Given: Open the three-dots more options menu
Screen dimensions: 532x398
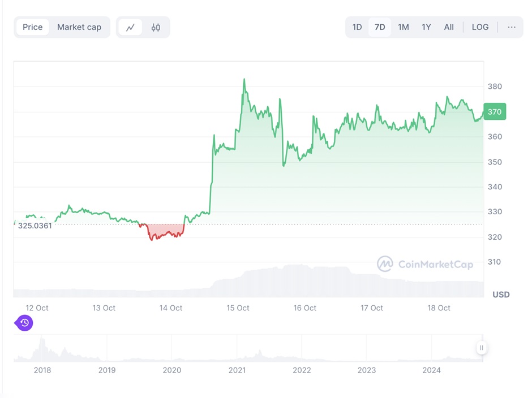Looking at the screenshot, I should (512, 27).
